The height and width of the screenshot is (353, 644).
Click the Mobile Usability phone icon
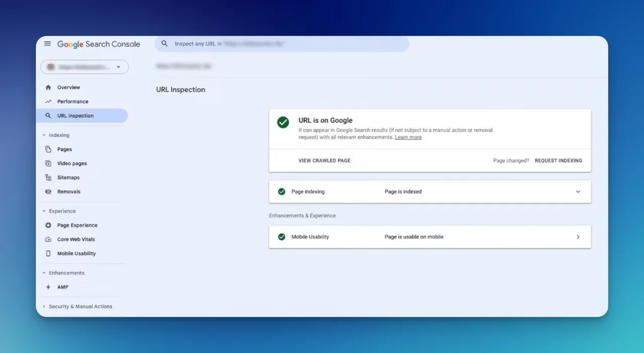point(48,254)
